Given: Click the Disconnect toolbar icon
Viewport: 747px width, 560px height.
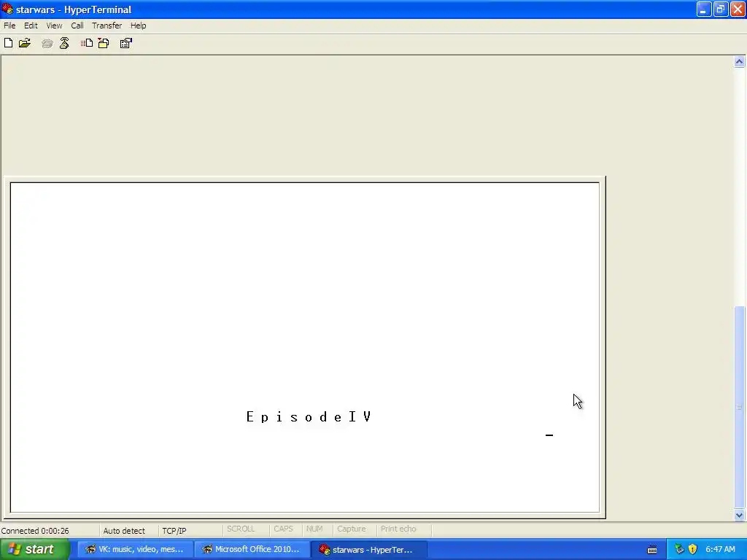Looking at the screenshot, I should pos(64,43).
